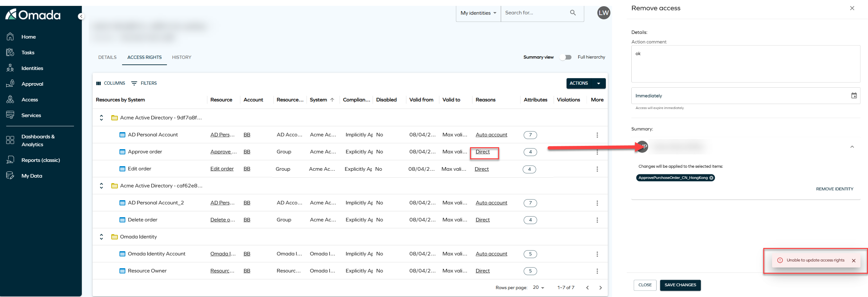This screenshot has height=297, width=868.
Task: Focus the Action comment text box
Action: pyautogui.click(x=745, y=64)
